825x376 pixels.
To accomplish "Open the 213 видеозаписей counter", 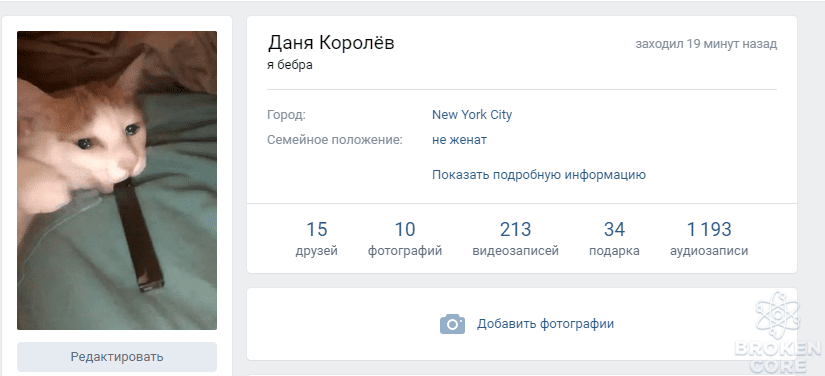I will [x=516, y=239].
